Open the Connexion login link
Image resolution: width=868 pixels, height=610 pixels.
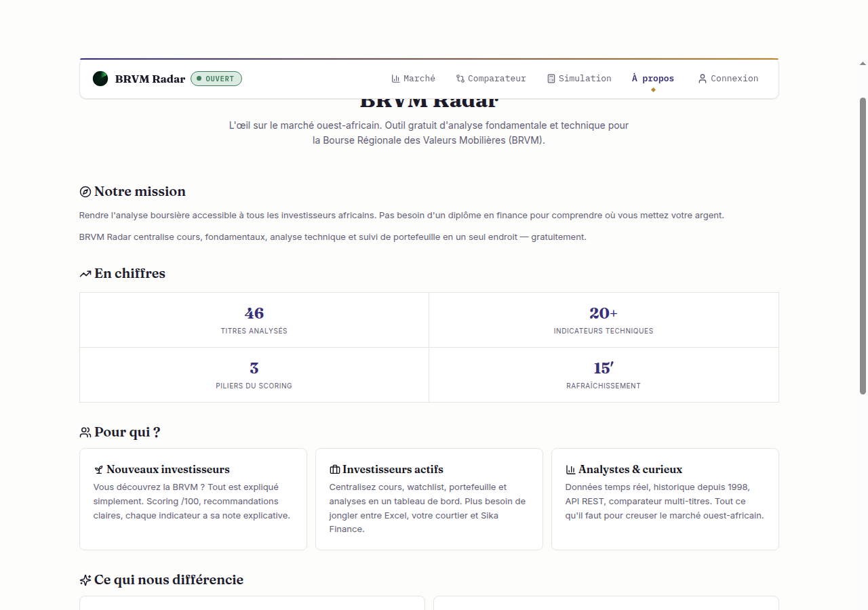click(x=728, y=79)
